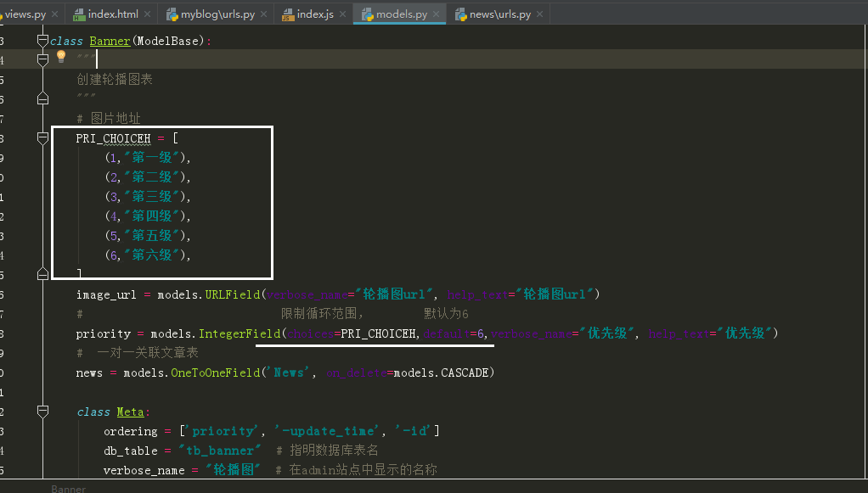Select the models.py tab
The height and width of the screenshot is (493, 868).
pos(402,14)
